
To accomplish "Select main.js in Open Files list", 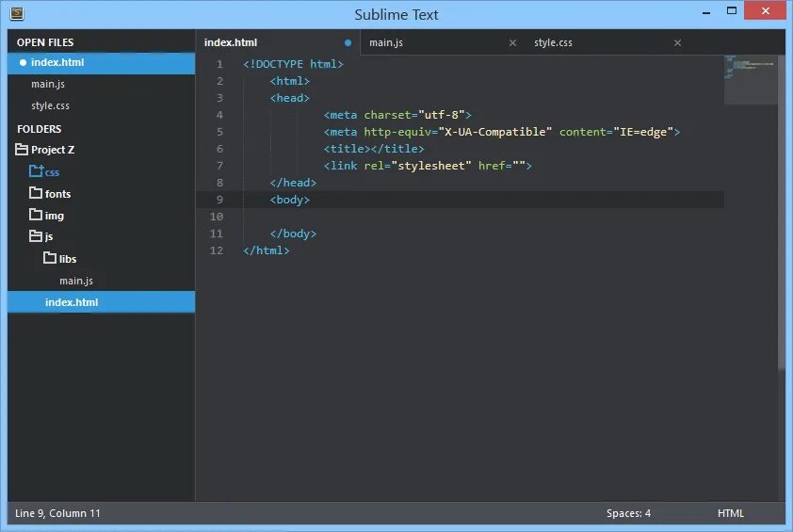I will (x=101, y=84).
